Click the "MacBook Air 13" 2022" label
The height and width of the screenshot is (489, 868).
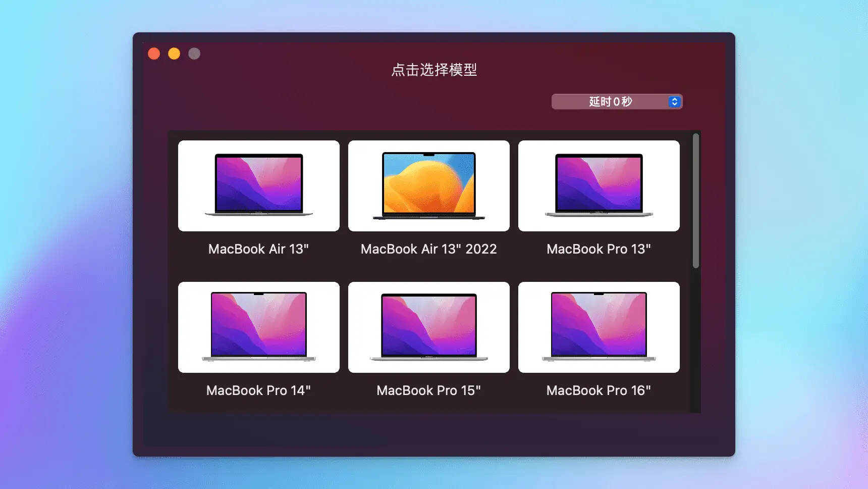(x=429, y=249)
